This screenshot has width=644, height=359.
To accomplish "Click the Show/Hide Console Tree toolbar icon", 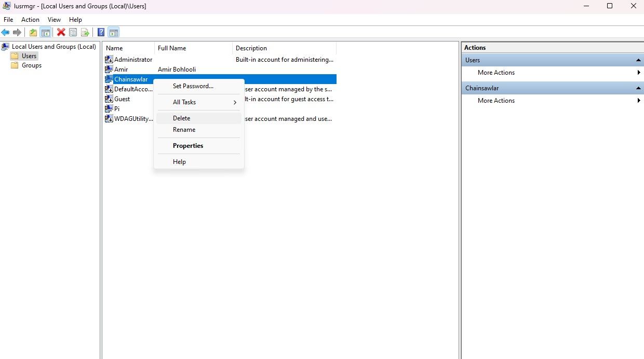I will [46, 32].
